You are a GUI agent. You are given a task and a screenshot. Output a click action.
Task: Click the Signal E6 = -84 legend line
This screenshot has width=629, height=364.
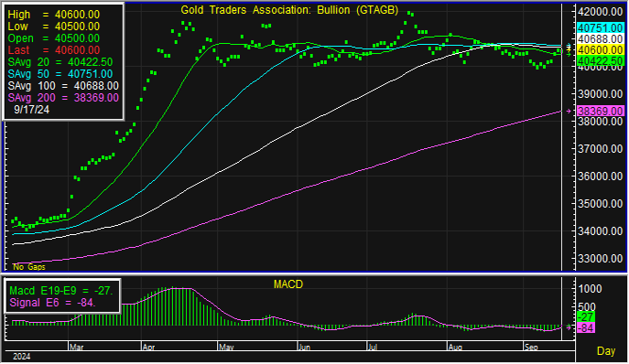52,303
